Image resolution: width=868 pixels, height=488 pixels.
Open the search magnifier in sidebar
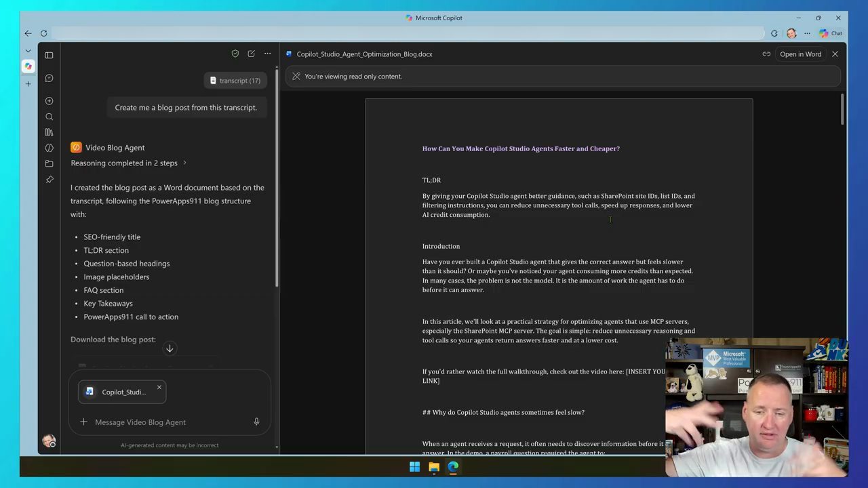(x=49, y=117)
